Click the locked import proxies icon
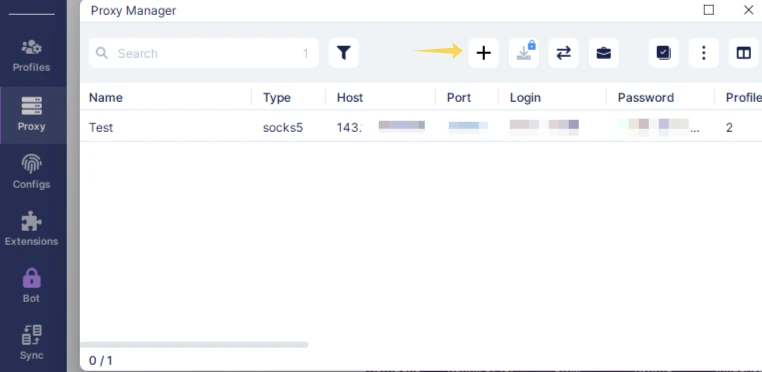762x372 pixels. pyautogui.click(x=524, y=53)
